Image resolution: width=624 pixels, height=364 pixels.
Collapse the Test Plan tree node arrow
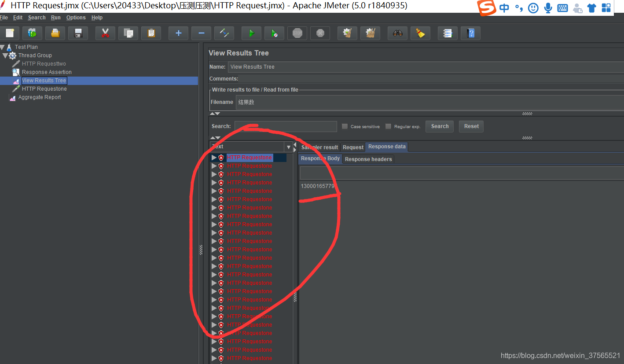pos(2,47)
